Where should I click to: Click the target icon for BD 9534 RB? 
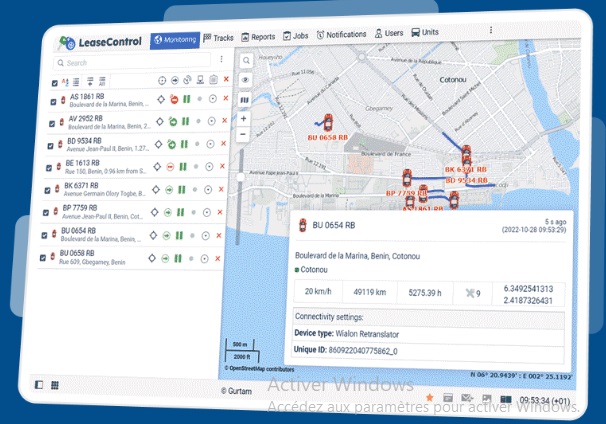[x=211, y=143]
